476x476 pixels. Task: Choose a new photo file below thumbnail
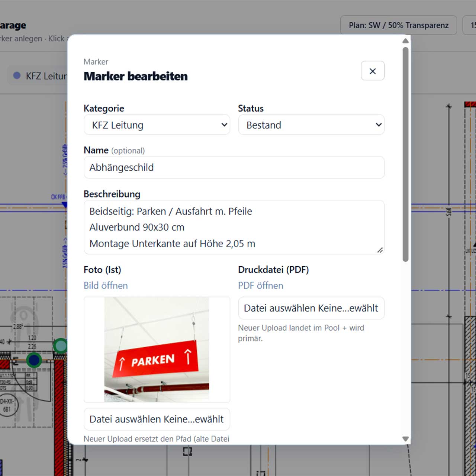pos(157,419)
